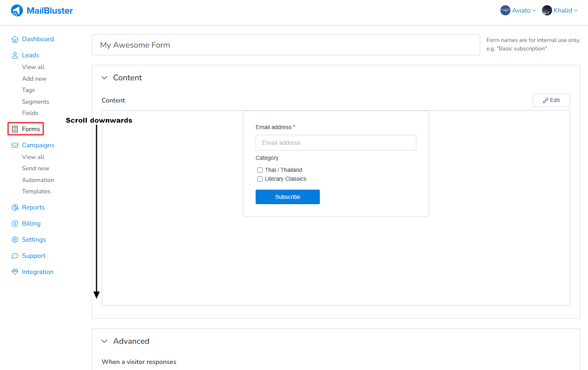Image resolution: width=588 pixels, height=370 pixels.
Task: Check the Thai / Thailand checkbox
Action: pos(260,170)
